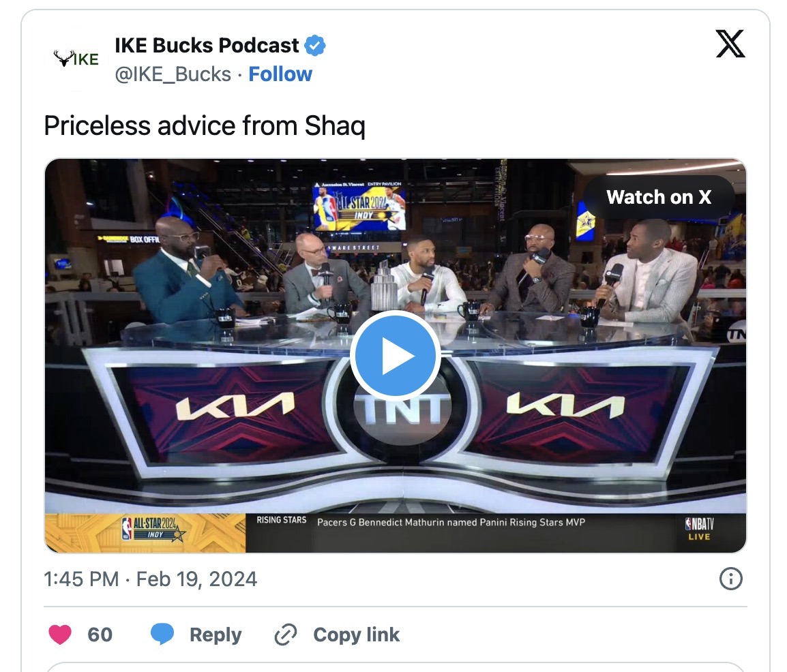Click the left Kia logo in video
This screenshot has width=787, height=672.
235,406
